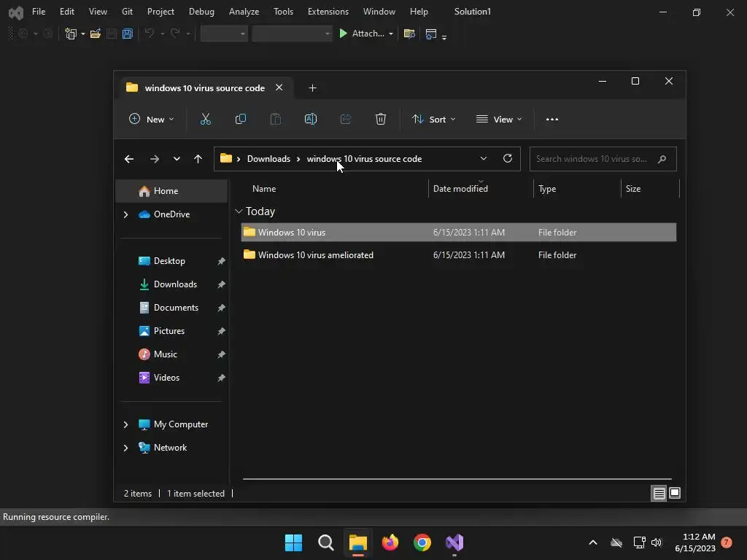747x560 pixels.
Task: Add a new File Explorer tab
Action: [312, 88]
